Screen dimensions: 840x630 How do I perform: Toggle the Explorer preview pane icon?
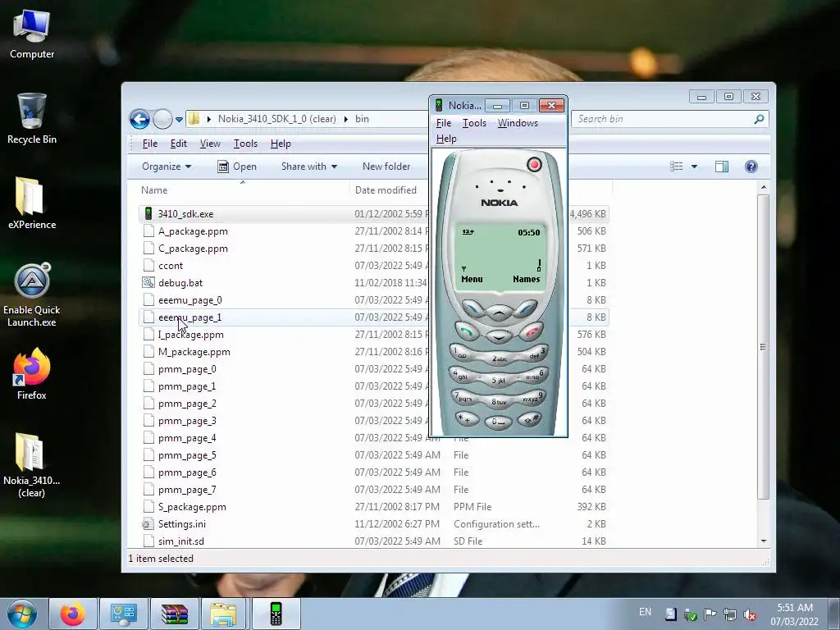(722, 167)
